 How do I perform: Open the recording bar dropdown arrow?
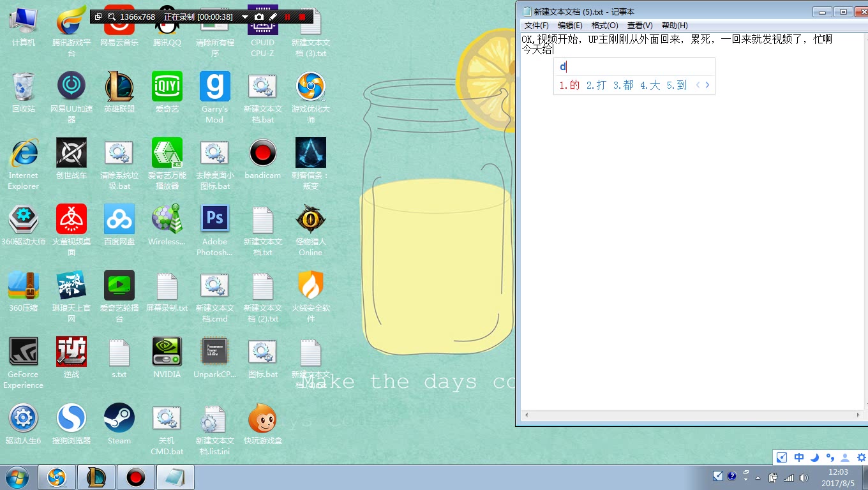pyautogui.click(x=244, y=17)
